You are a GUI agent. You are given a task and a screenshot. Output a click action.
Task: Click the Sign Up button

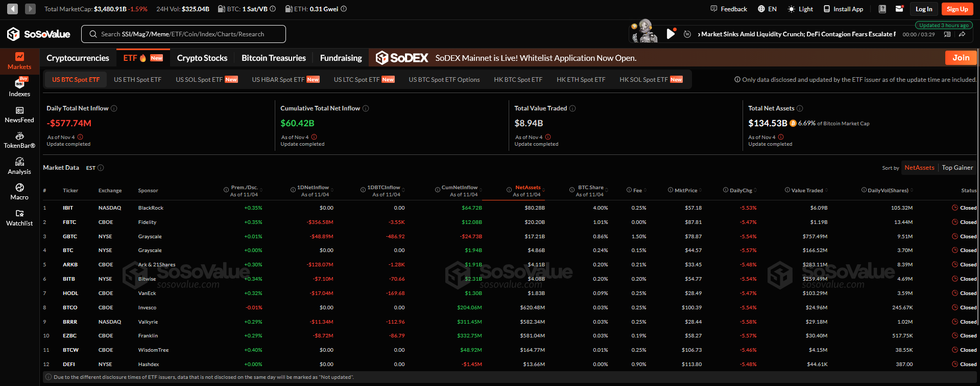957,9
